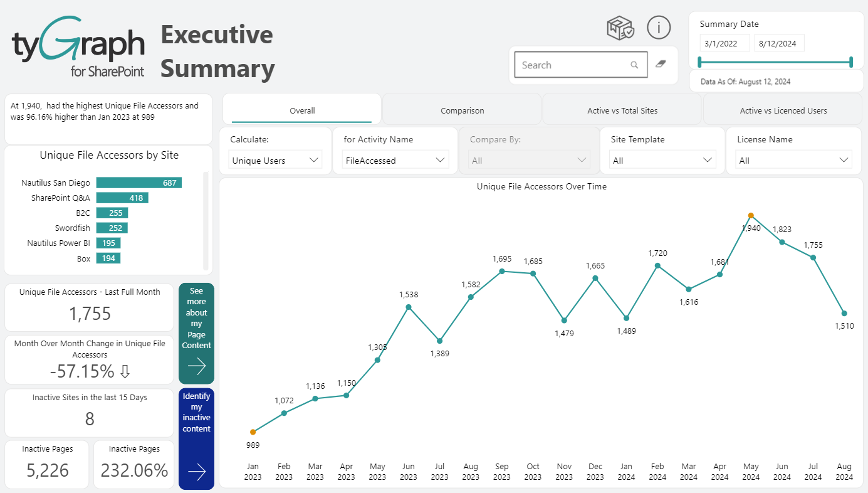Click the eraser icon to clear search
The width and height of the screenshot is (868, 493).
point(660,64)
